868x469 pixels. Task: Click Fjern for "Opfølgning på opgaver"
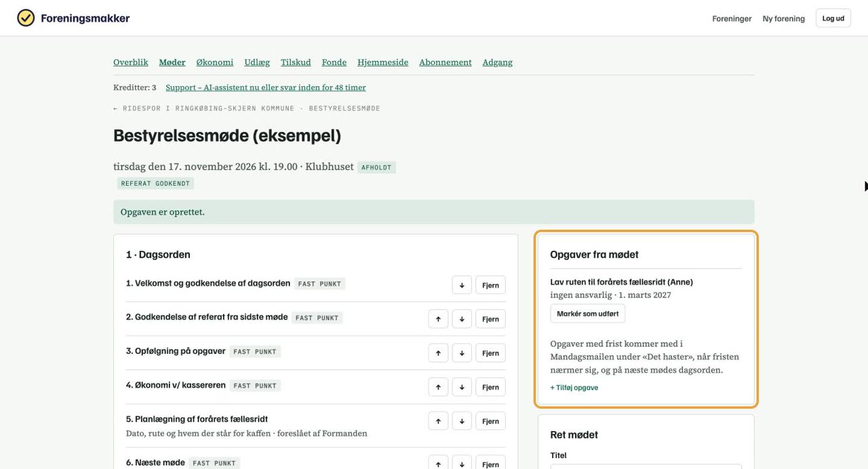[490, 353]
